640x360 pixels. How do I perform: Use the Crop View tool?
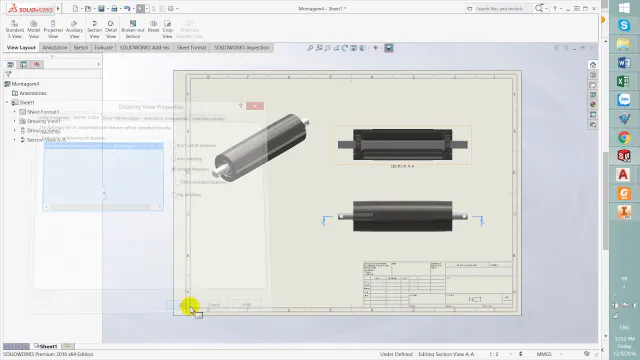(x=167, y=29)
